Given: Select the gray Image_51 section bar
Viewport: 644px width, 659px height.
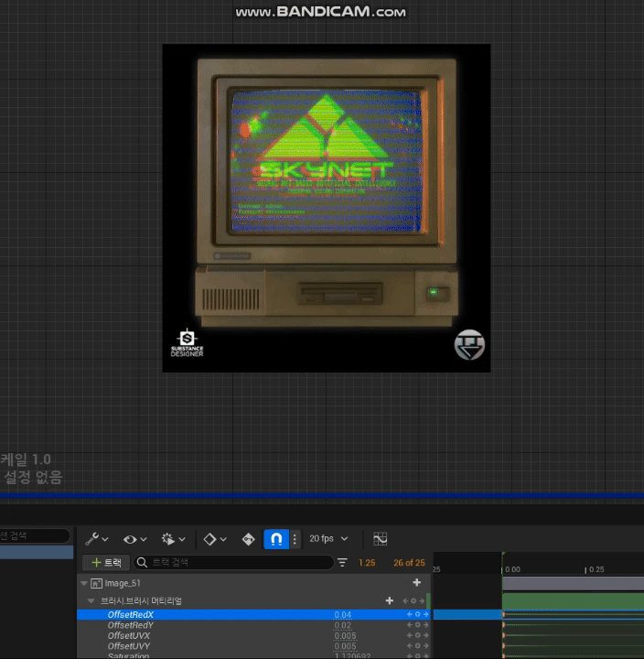Looking at the screenshot, I should pos(573,583).
